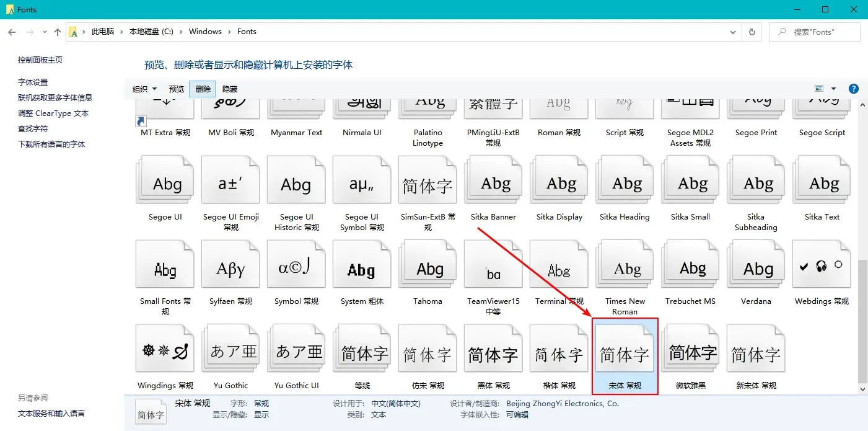The height and width of the screenshot is (431, 868).
Task: Select the Times New Roman font icon
Action: pyautogui.click(x=625, y=264)
